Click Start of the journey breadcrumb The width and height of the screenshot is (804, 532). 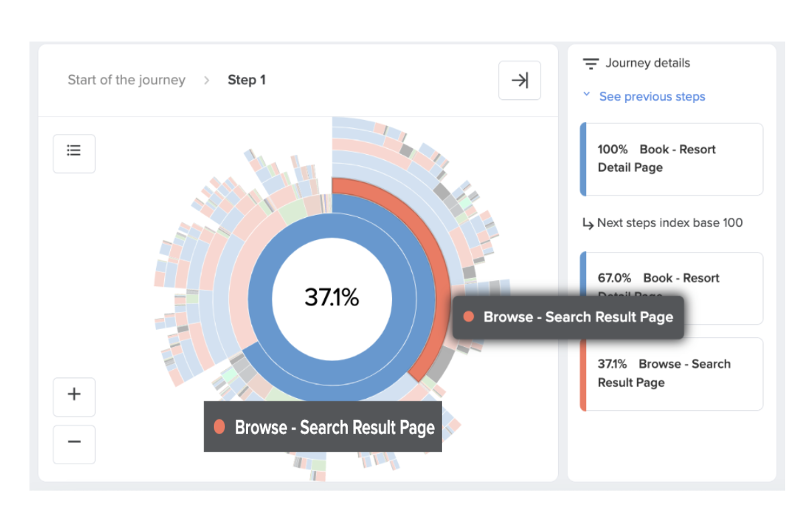click(x=126, y=80)
